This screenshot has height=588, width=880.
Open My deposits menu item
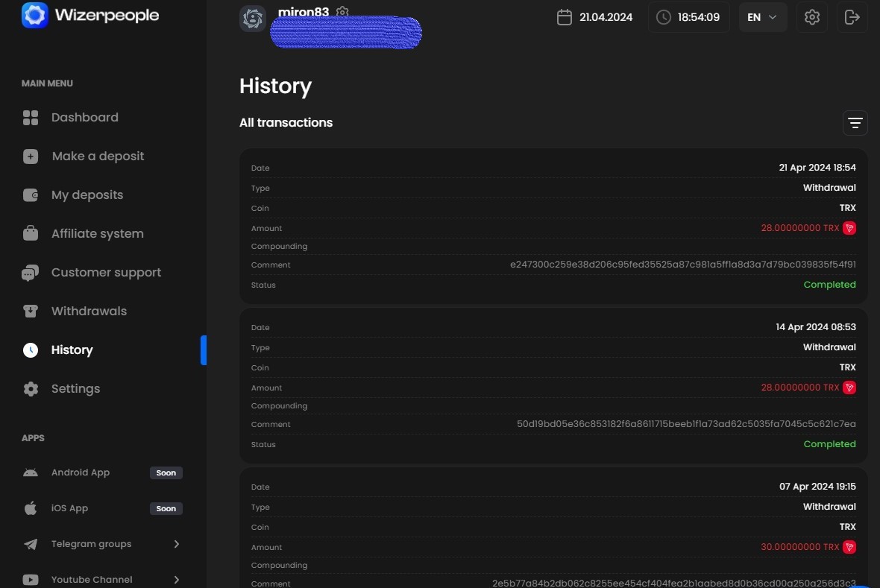tap(87, 195)
